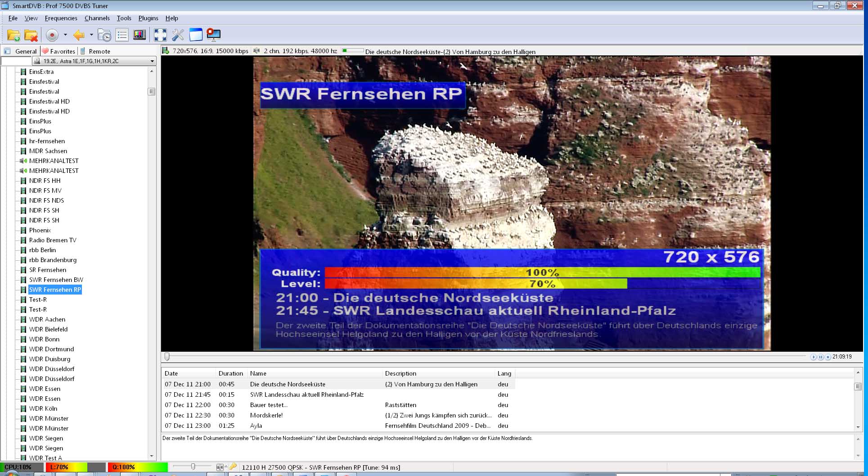Select the highlighted SWR Fernsehen RP channel
This screenshot has width=868, height=476.
(55, 290)
